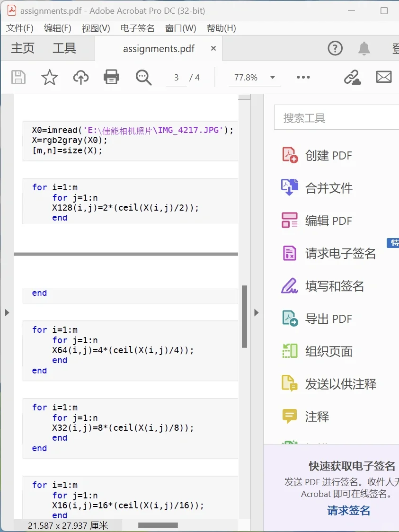The height and width of the screenshot is (532, 399).
Task: Switch to the 主页 tab
Action: (x=22, y=48)
